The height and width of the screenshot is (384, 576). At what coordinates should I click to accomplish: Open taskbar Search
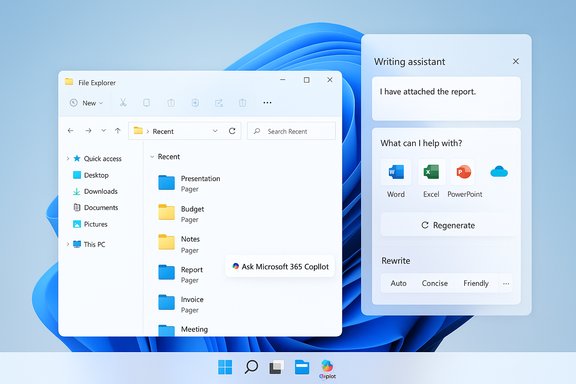pyautogui.click(x=251, y=367)
